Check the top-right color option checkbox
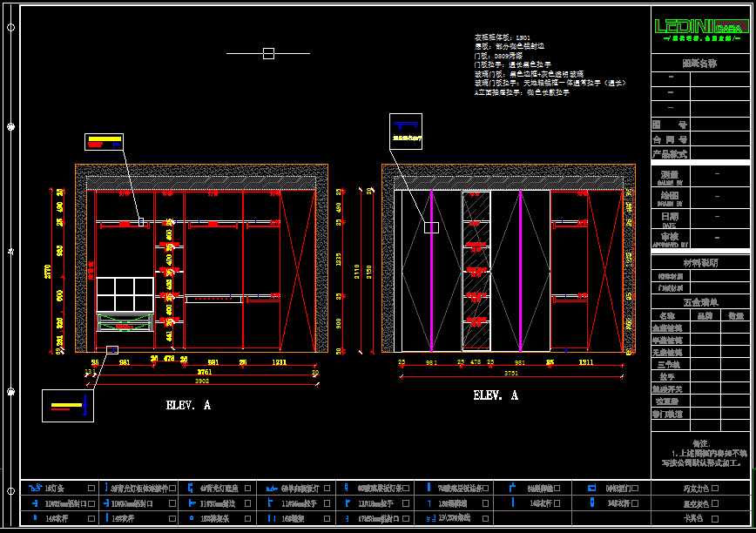This screenshot has height=533, width=756. 715,489
